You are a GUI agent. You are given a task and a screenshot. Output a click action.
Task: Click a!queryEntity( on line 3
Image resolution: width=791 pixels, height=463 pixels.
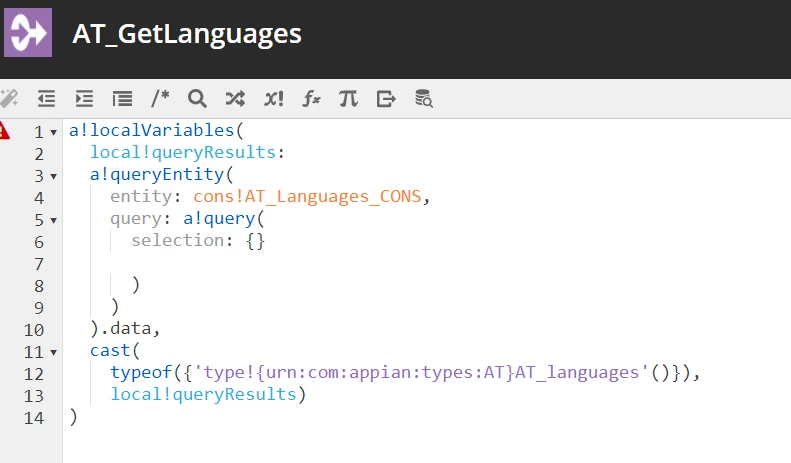(162, 175)
